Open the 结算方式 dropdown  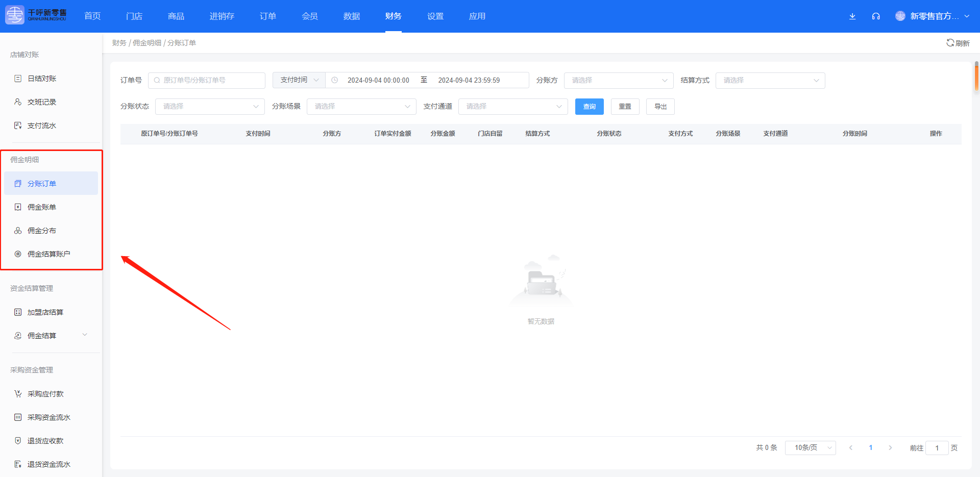coord(770,81)
